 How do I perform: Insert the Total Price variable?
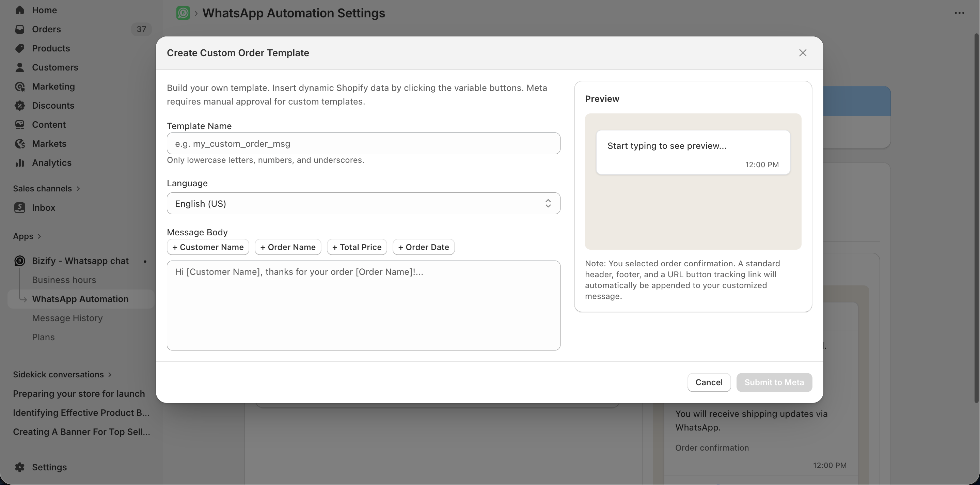tap(357, 247)
